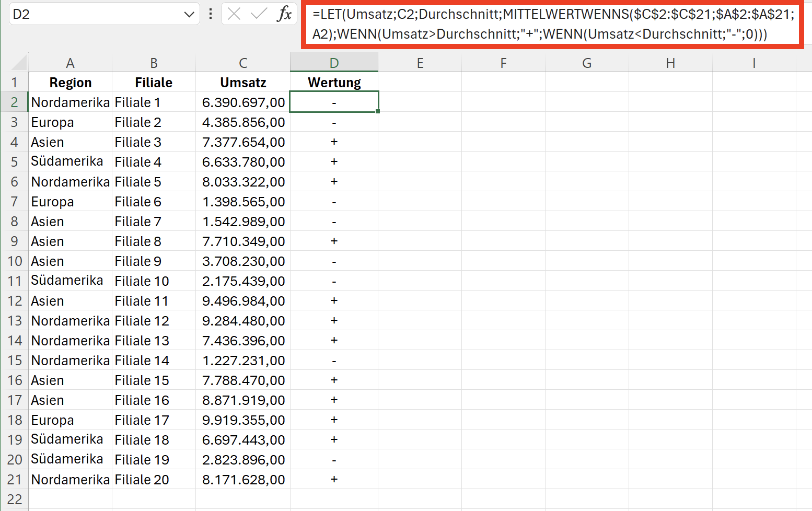Expand the Name Box dropdown arrow
The image size is (812, 511).
[x=189, y=15]
